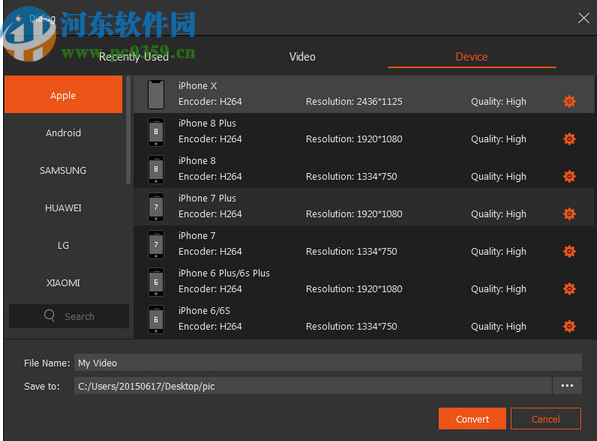Click iPhone 6 Plus/6s Plus Resolution: 1920*1080
The width and height of the screenshot is (597, 441).
click(x=354, y=289)
